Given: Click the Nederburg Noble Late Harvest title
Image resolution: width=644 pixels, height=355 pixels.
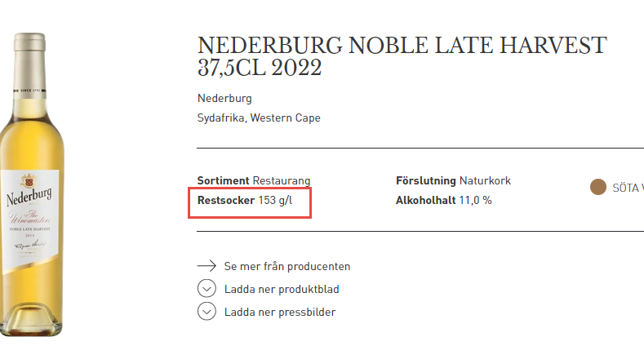Looking at the screenshot, I should tap(402, 56).
